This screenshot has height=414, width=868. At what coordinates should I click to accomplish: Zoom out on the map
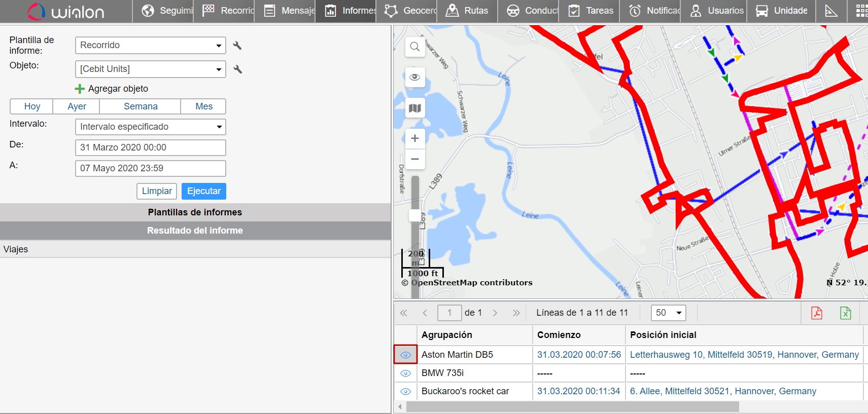click(x=414, y=159)
